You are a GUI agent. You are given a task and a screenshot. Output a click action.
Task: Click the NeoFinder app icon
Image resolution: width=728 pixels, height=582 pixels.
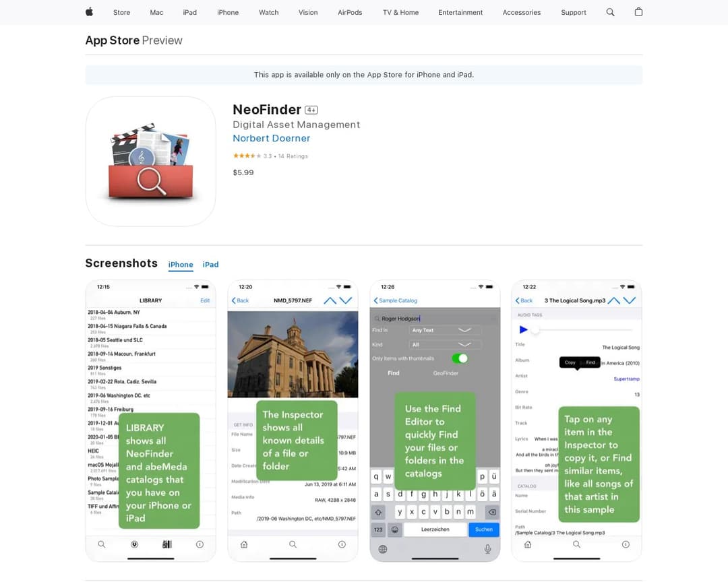coord(150,161)
